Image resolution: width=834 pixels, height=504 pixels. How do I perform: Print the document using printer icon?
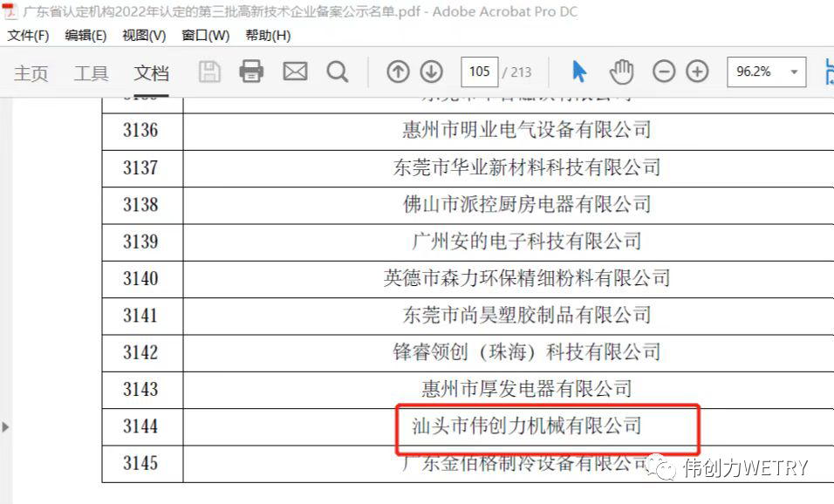pyautogui.click(x=251, y=72)
